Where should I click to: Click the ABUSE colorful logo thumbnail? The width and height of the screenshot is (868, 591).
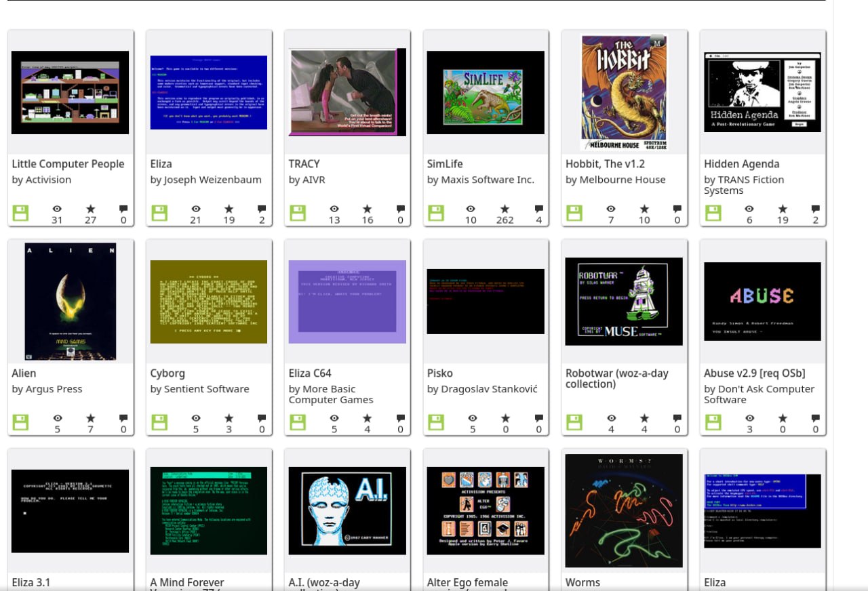[763, 302]
